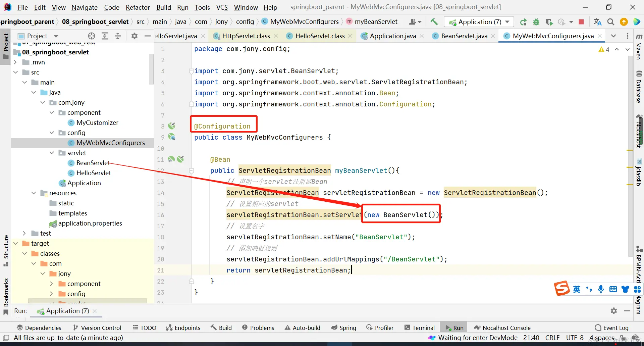Screen dimensions: 644x346
Task: Close the MyWebMvcConfigurers.java tab
Action: point(600,36)
